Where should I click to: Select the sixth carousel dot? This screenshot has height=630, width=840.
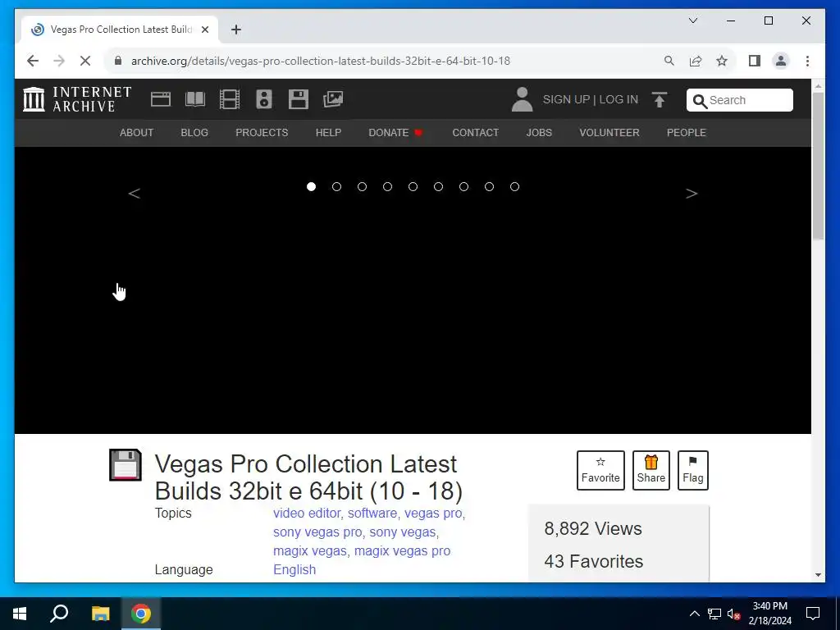point(438,186)
